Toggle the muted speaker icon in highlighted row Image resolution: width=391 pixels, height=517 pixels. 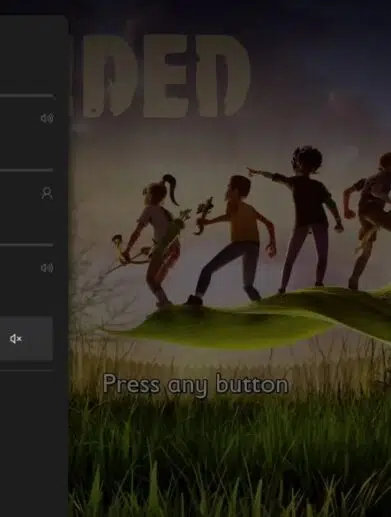coord(16,339)
